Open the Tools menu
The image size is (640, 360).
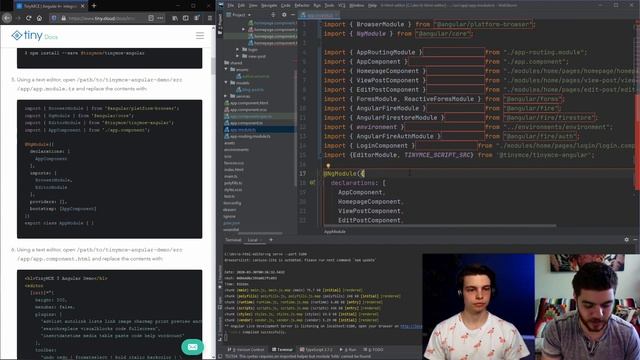329,5
